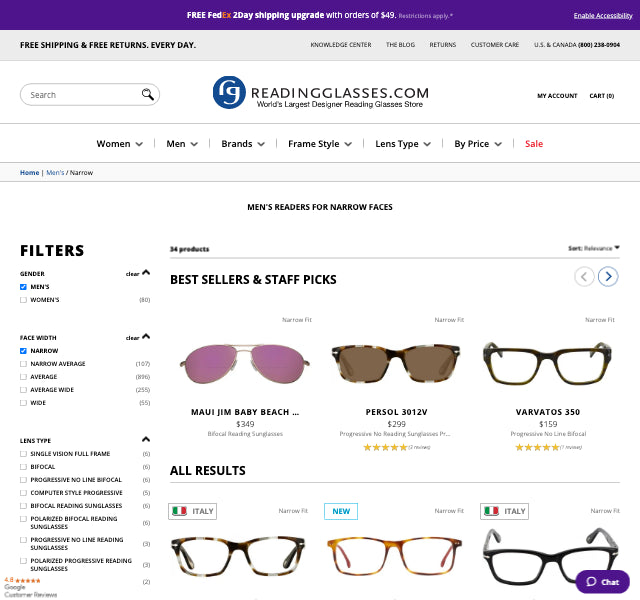This screenshot has width=640, height=600.
Task: Expand the Lens Type nav menu
Action: coord(403,144)
